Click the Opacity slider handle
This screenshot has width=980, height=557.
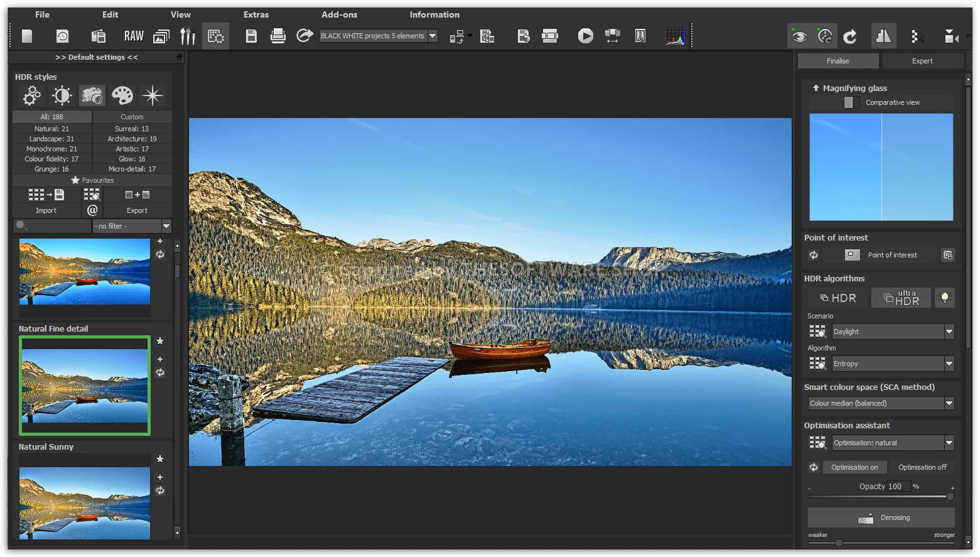950,496
